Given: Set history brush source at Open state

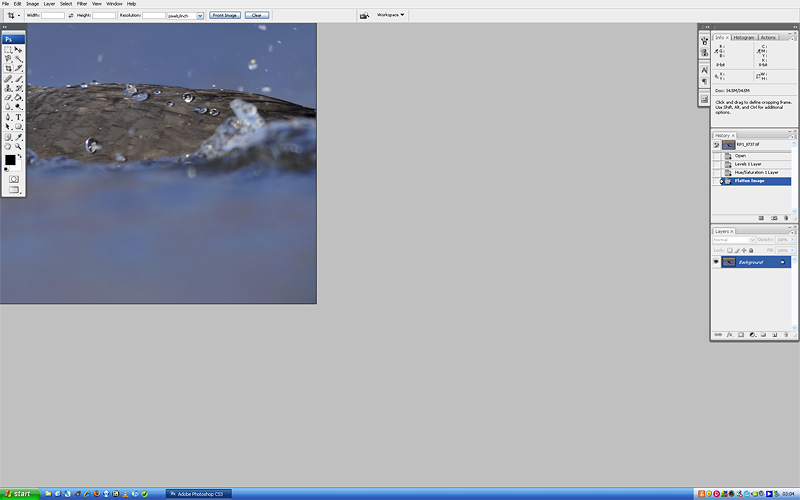Looking at the screenshot, I should (x=716, y=156).
